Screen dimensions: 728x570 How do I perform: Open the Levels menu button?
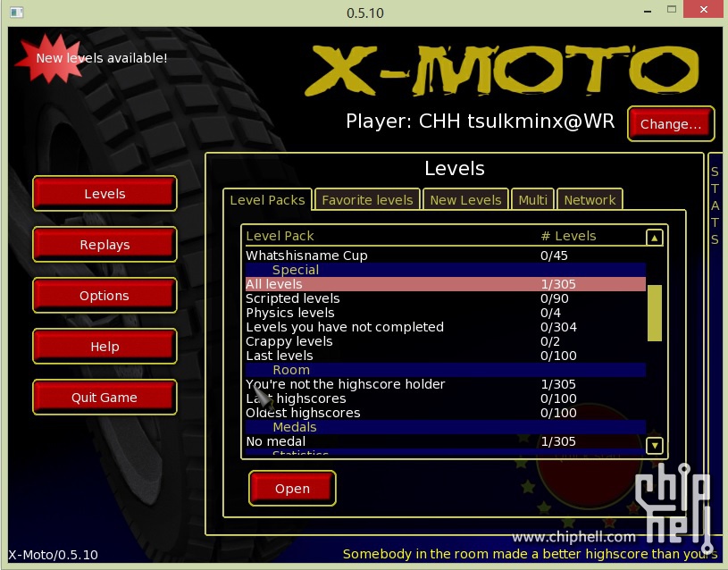105,194
